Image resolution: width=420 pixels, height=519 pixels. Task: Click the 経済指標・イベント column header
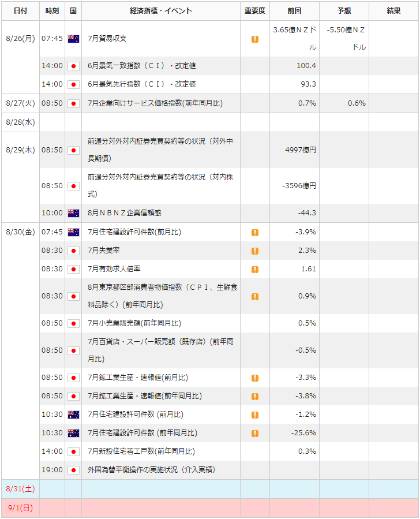coord(161,11)
